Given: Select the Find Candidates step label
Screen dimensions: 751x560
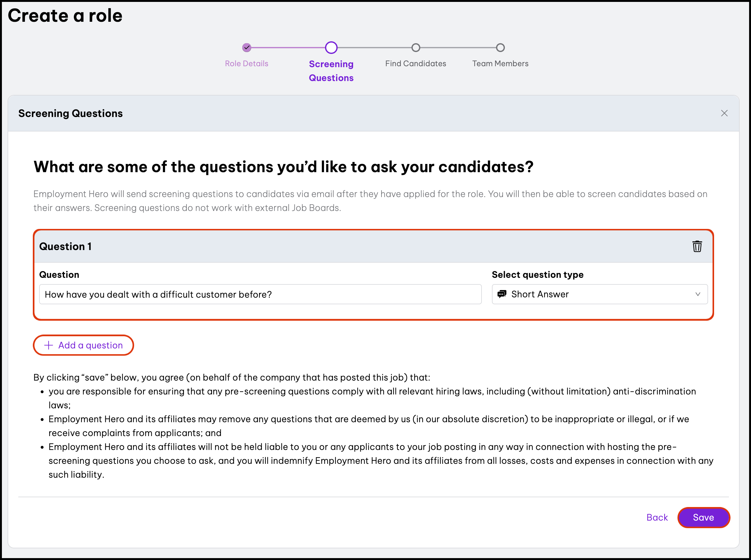Looking at the screenshot, I should click(x=416, y=63).
